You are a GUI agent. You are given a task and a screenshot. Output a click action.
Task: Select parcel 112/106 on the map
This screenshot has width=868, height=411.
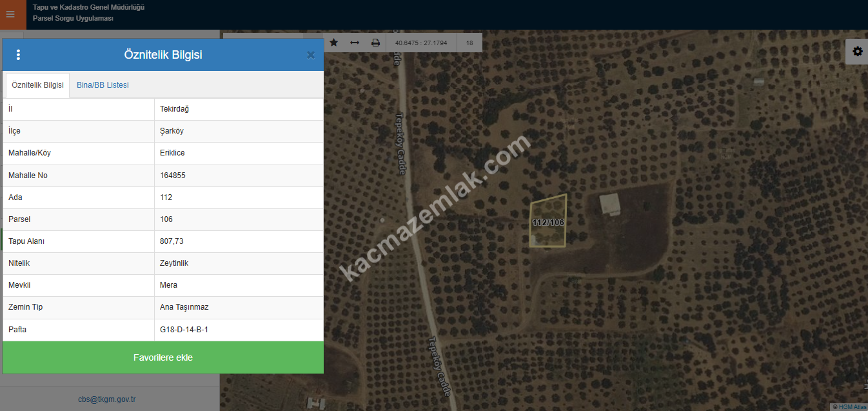548,223
